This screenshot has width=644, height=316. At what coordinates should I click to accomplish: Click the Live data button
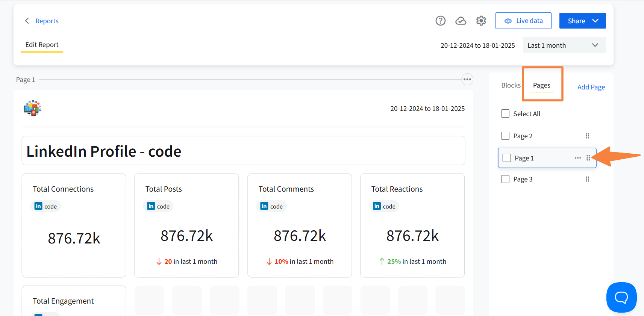point(523,21)
